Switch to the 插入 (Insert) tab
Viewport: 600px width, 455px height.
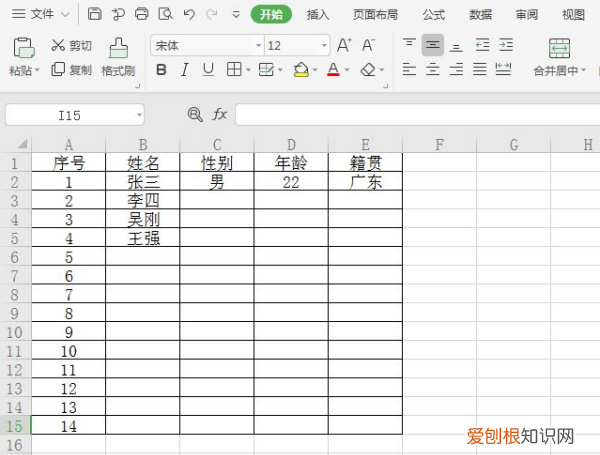coord(318,15)
